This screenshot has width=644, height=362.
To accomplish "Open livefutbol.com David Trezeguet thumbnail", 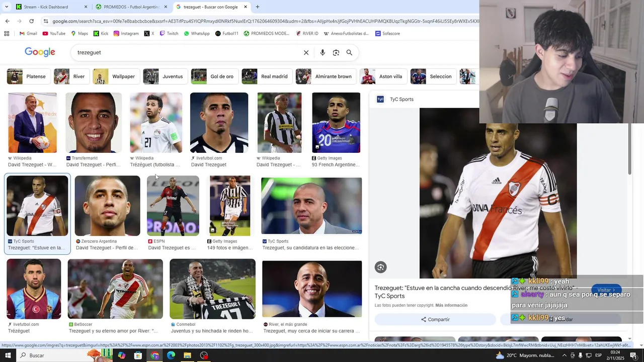I will pos(219,123).
